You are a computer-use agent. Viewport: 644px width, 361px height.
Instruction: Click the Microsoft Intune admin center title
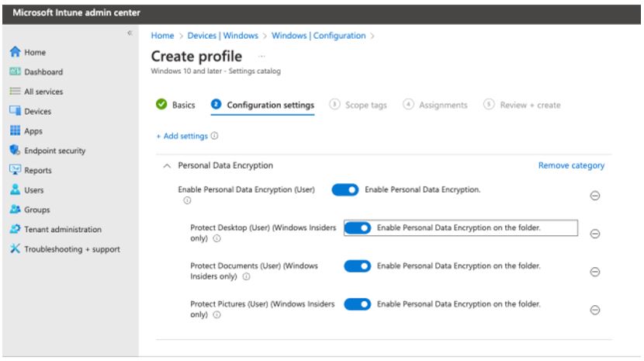[x=76, y=12]
